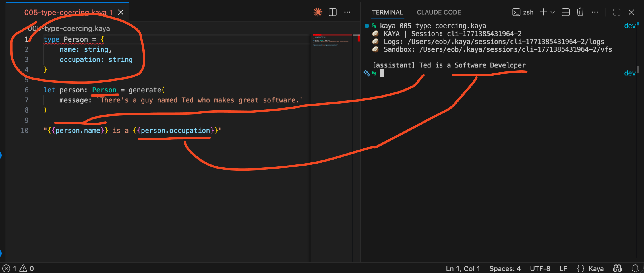
Task: Kill the terminal with the trash icon
Action: pyautogui.click(x=580, y=12)
